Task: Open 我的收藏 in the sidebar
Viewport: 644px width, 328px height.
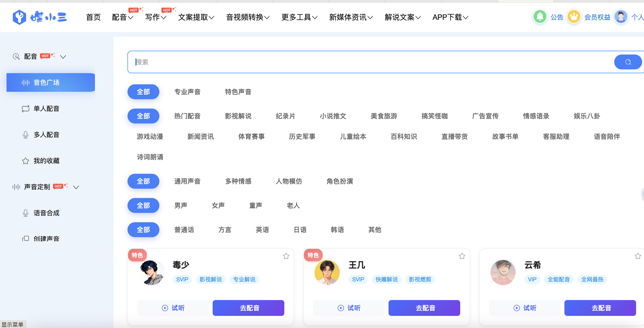Action: [x=46, y=161]
